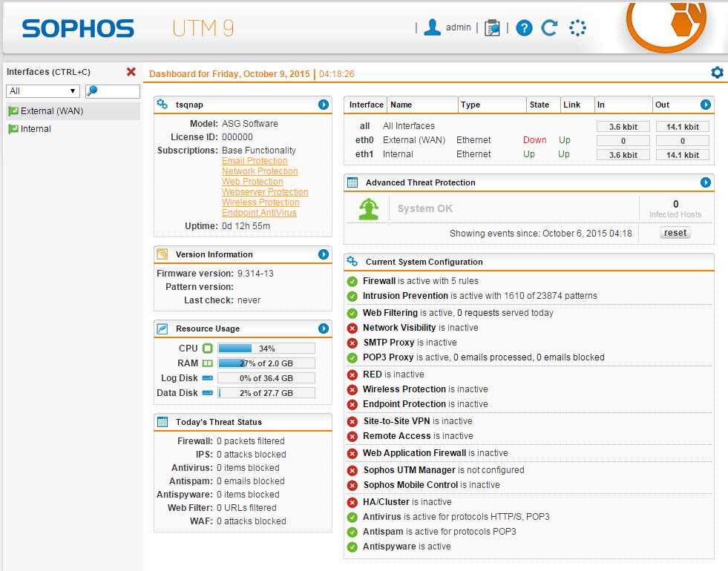Click the Resource Usage panel icon
Image resolution: width=728 pixels, height=571 pixels.
(162, 329)
